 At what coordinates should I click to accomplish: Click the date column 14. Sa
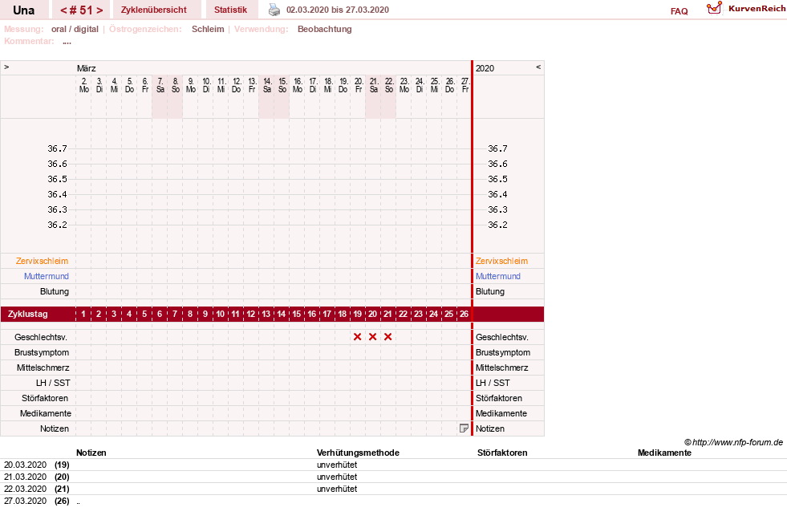(267, 85)
